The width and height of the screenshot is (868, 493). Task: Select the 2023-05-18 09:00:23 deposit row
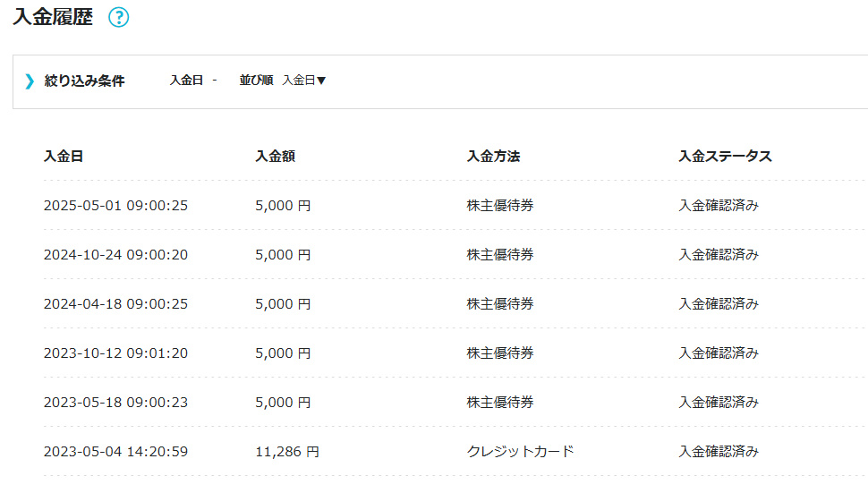[x=115, y=403]
